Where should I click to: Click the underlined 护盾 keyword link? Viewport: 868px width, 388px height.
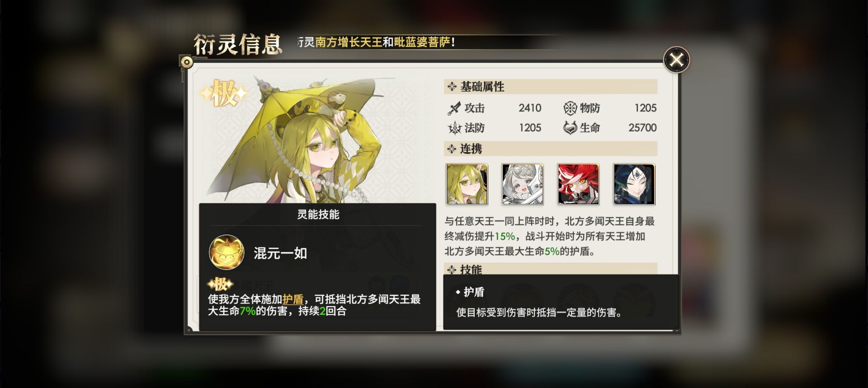[x=293, y=299]
